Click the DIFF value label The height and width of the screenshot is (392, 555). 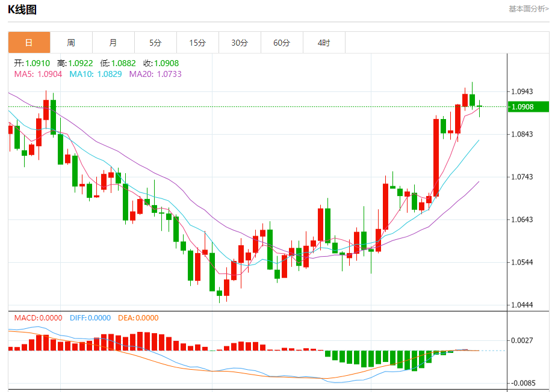click(x=89, y=318)
